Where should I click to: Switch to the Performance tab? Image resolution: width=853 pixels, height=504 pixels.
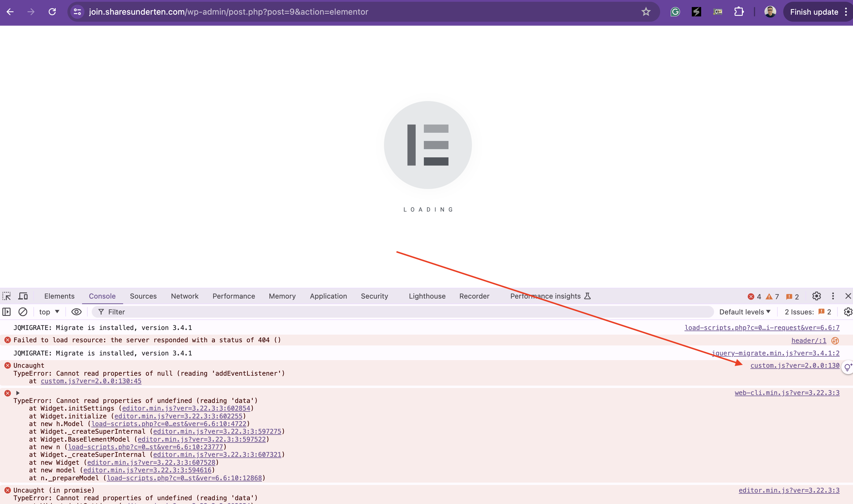pos(234,296)
